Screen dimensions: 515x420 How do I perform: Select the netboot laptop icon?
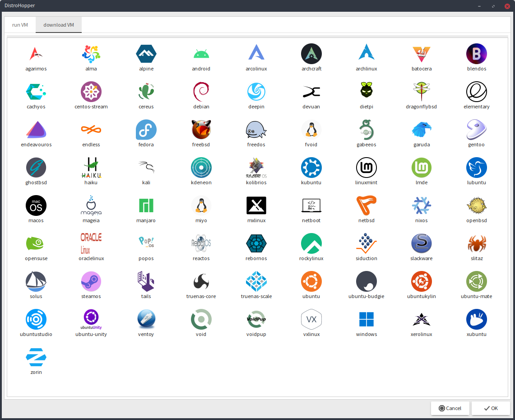click(311, 206)
